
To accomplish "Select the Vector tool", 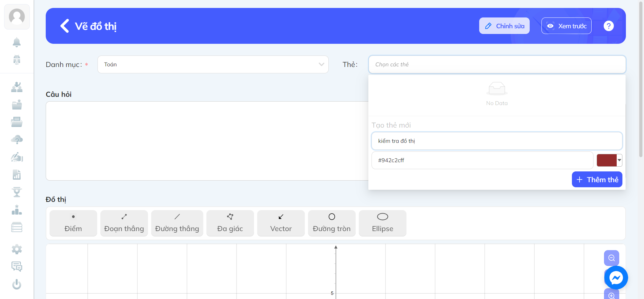I will [x=281, y=223].
